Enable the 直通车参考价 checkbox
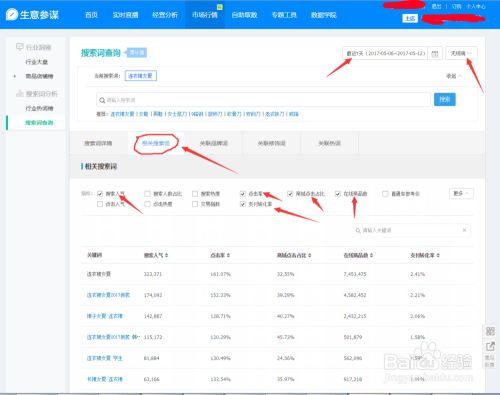The image size is (500, 395). point(385,194)
